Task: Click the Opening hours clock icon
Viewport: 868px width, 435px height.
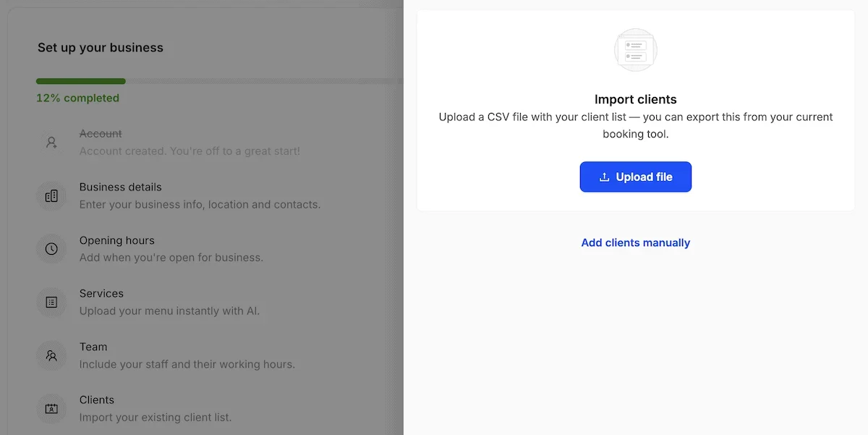Action: 51,249
